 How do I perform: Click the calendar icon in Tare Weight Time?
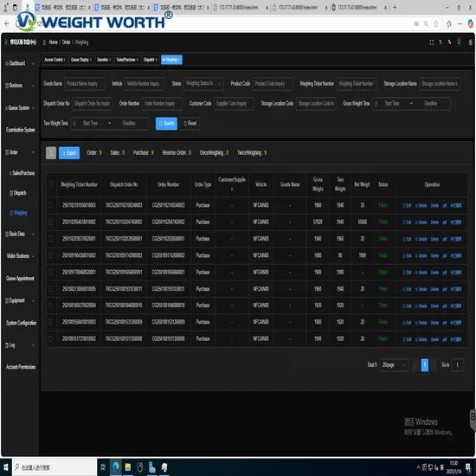74,123
